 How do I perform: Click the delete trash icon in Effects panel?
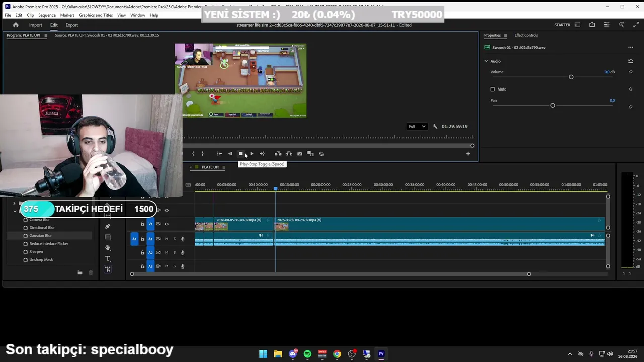point(91,273)
